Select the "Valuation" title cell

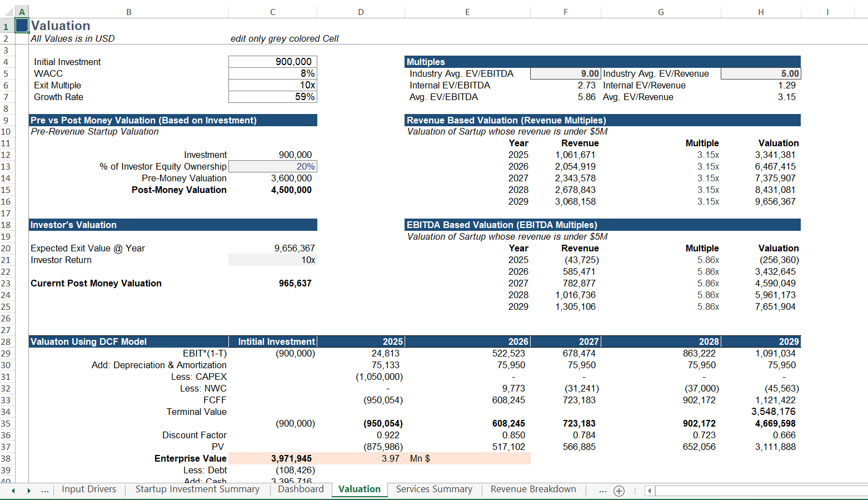pyautogui.click(x=61, y=26)
